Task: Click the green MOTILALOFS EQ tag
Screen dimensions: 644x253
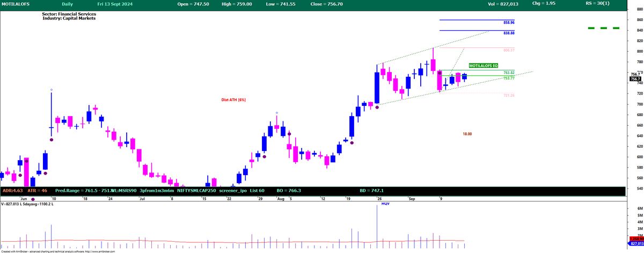Action: pos(483,65)
